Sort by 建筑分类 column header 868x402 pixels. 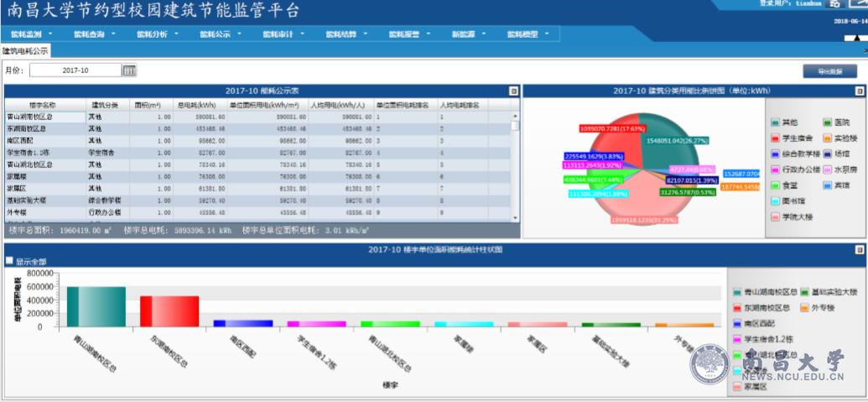click(108, 105)
